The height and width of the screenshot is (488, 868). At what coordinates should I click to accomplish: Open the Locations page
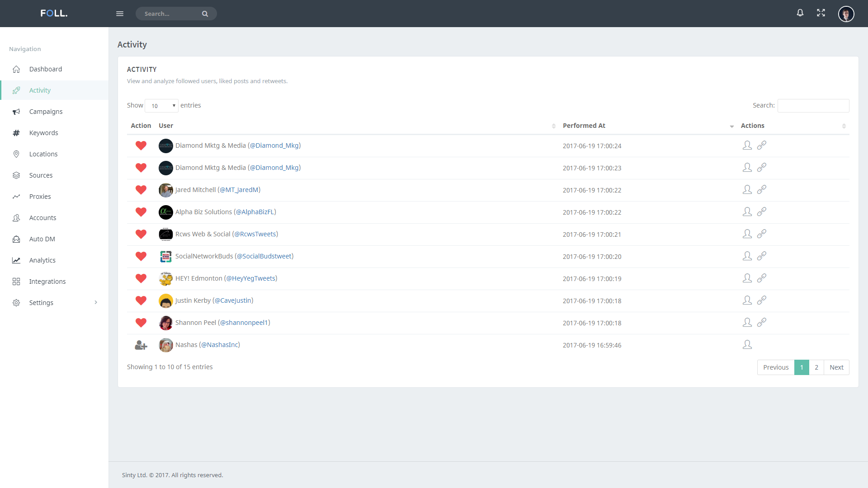tap(54, 154)
